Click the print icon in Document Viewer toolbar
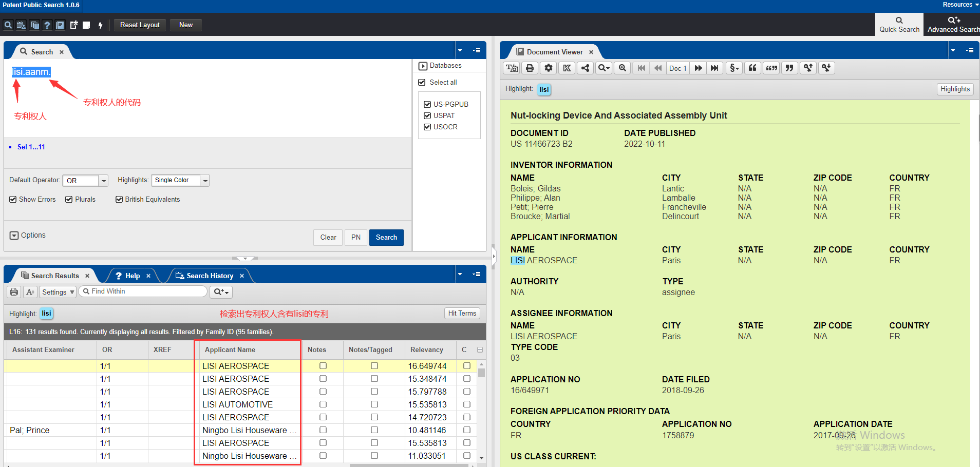 (x=530, y=68)
